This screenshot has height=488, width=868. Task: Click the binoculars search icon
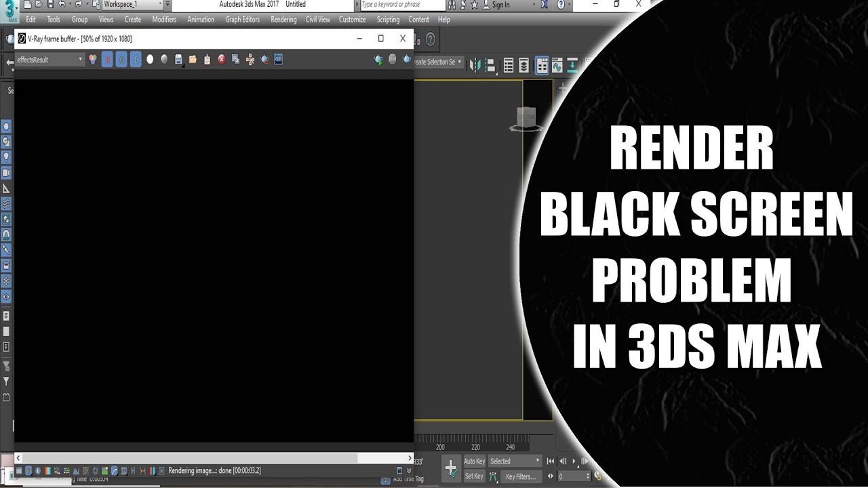pos(452,5)
